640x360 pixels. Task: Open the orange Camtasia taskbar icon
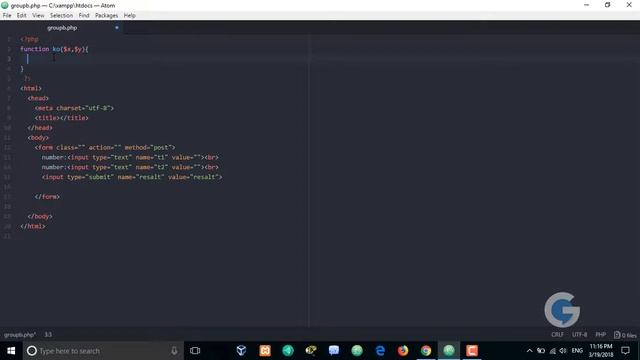tap(472, 351)
